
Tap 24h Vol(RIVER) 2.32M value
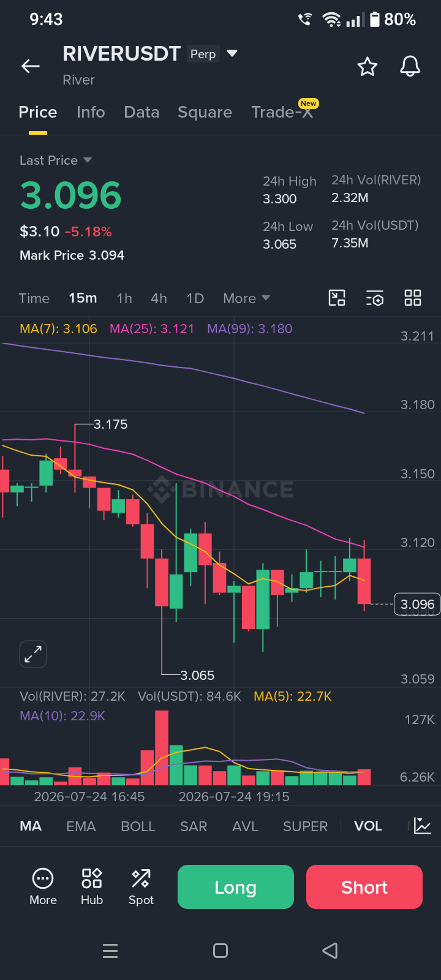[350, 198]
